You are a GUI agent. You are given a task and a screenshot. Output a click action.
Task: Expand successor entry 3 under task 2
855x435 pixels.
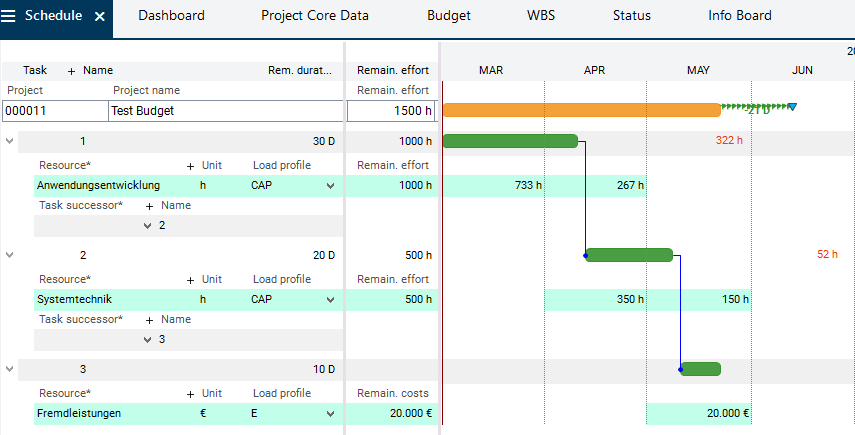coord(148,339)
